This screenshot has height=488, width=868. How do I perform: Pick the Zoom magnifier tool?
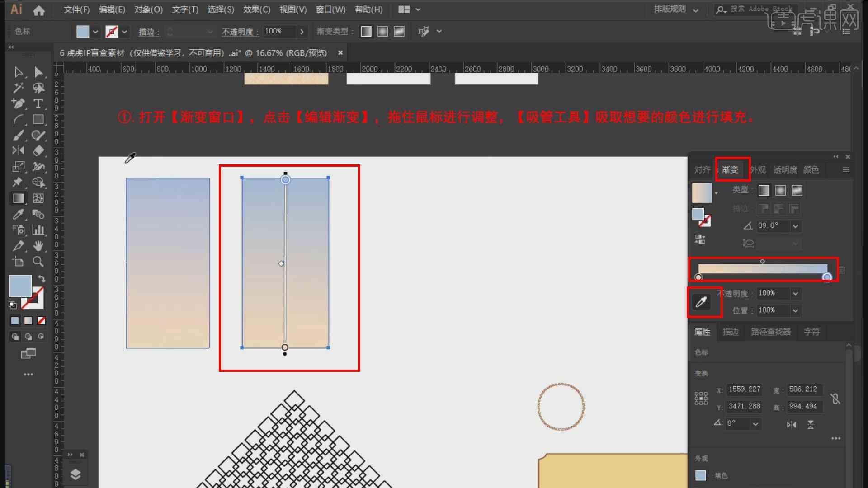(x=38, y=262)
